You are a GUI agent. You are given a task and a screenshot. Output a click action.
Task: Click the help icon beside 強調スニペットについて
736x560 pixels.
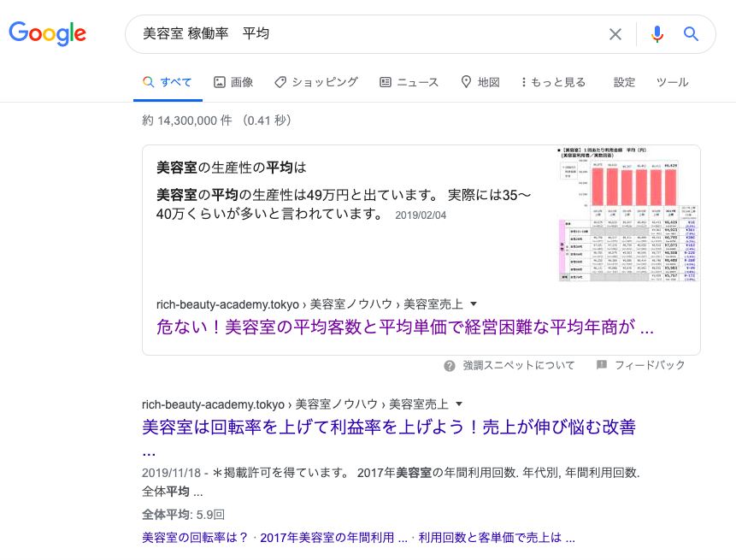pos(450,366)
